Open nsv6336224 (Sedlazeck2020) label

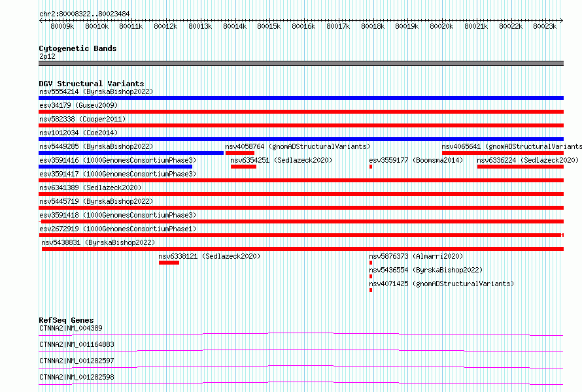[x=528, y=160]
